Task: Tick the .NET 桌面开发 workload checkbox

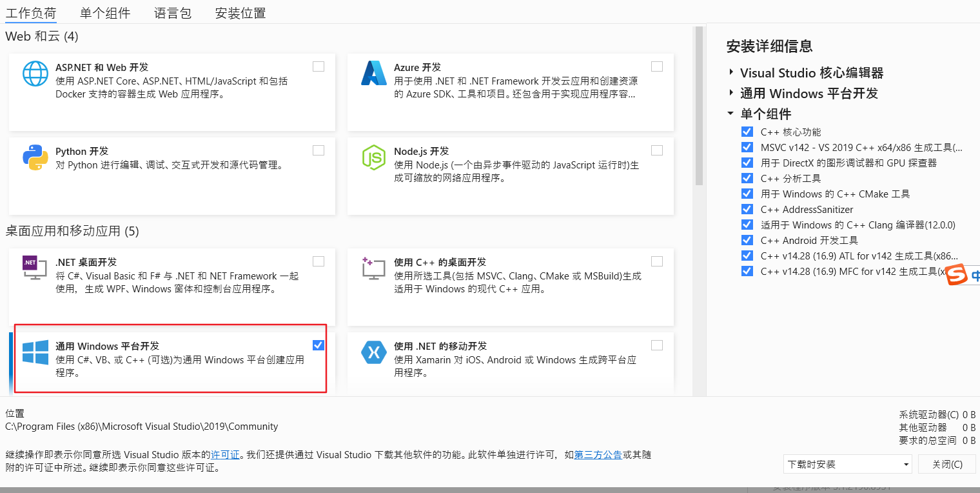Action: coord(318,261)
